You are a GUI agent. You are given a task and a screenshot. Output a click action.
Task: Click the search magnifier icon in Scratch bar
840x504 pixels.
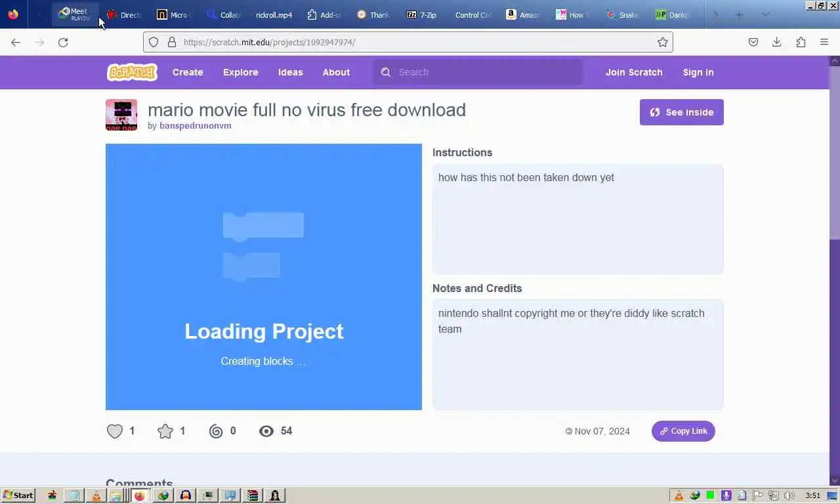386,72
